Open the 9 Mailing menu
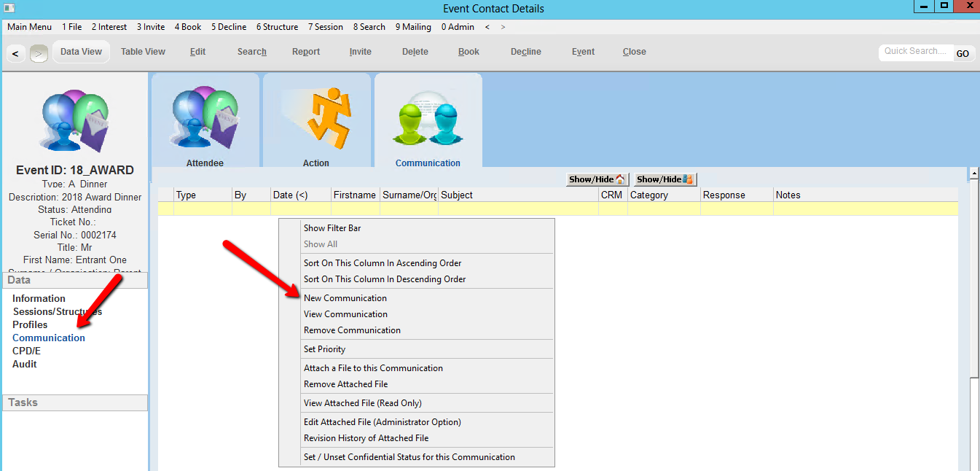 coord(413,27)
